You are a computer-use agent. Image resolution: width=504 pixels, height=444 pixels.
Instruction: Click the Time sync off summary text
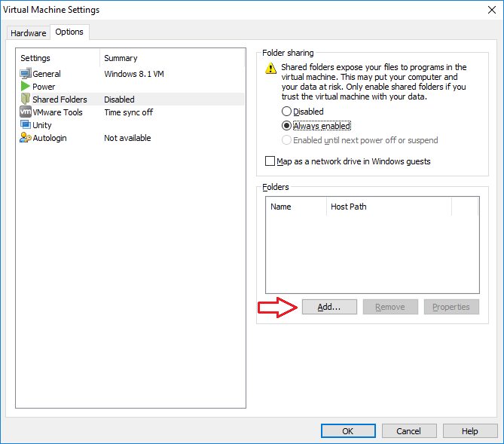(129, 112)
